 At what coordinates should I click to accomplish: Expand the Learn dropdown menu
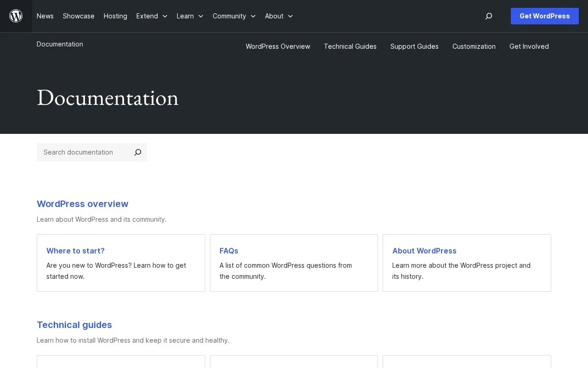[190, 16]
